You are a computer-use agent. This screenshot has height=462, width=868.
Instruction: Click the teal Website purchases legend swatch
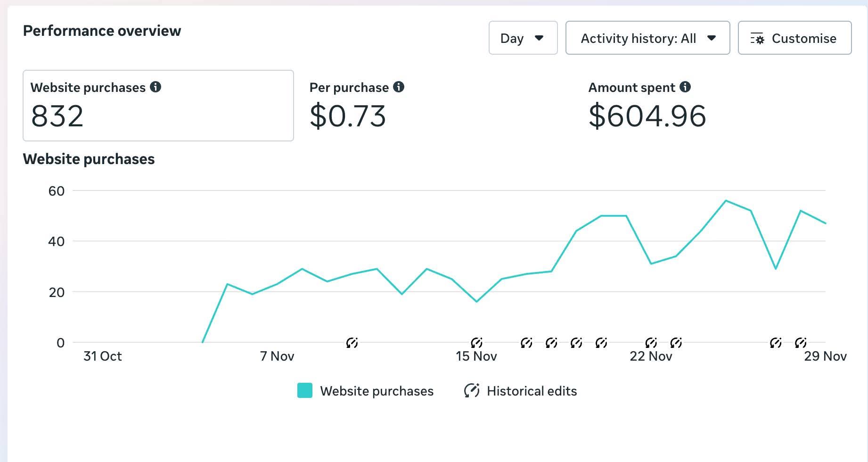tap(305, 391)
